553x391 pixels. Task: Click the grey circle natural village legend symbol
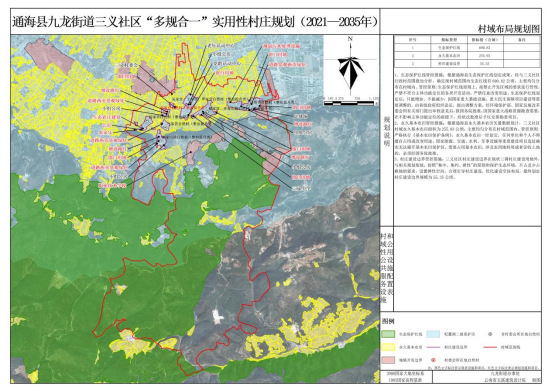point(491,334)
